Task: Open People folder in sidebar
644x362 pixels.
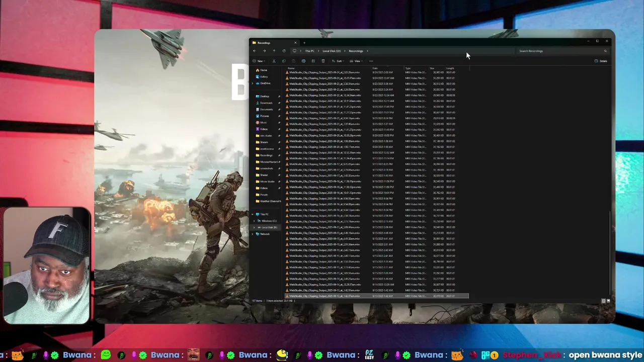Action: (x=262, y=194)
